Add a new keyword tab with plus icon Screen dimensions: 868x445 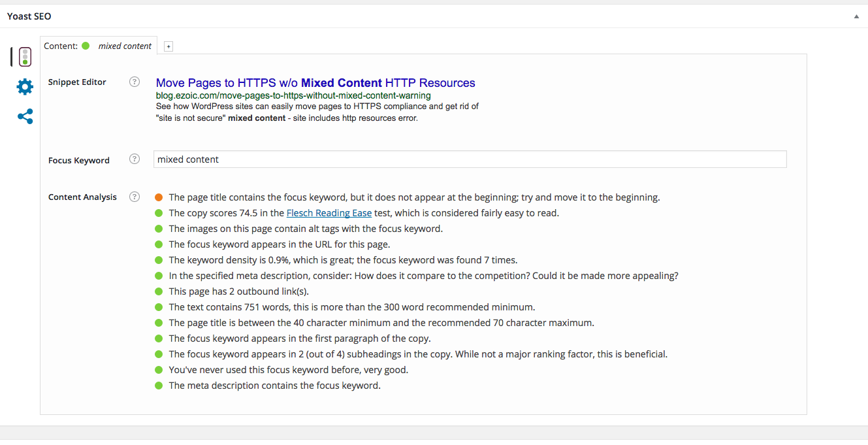click(x=169, y=46)
